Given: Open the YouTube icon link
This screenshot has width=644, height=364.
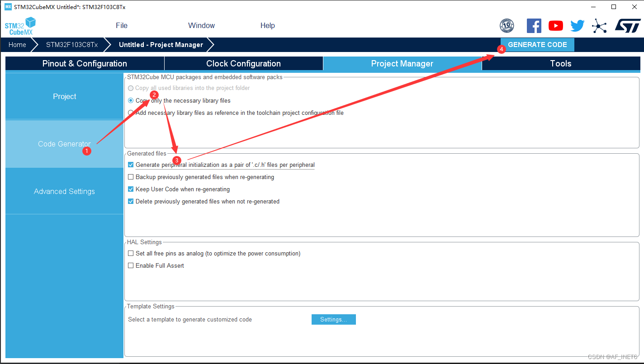Looking at the screenshot, I should pyautogui.click(x=556, y=26).
